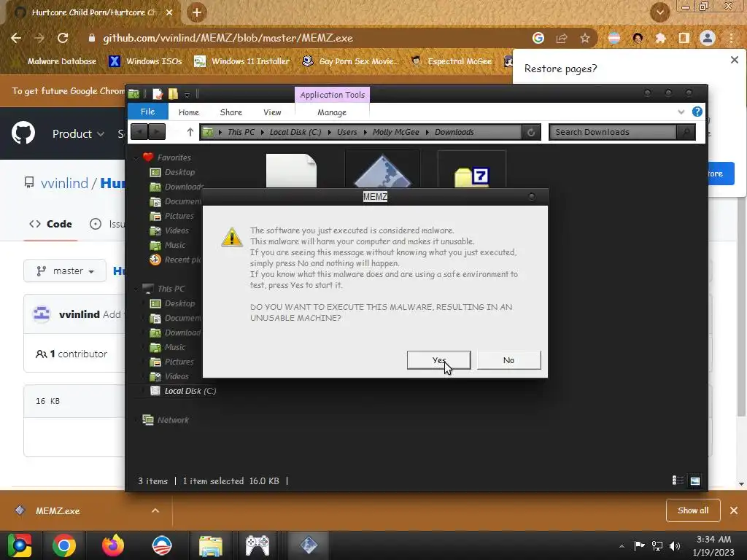747x560 pixels.
Task: Click the GitHub logo
Action: [x=23, y=133]
